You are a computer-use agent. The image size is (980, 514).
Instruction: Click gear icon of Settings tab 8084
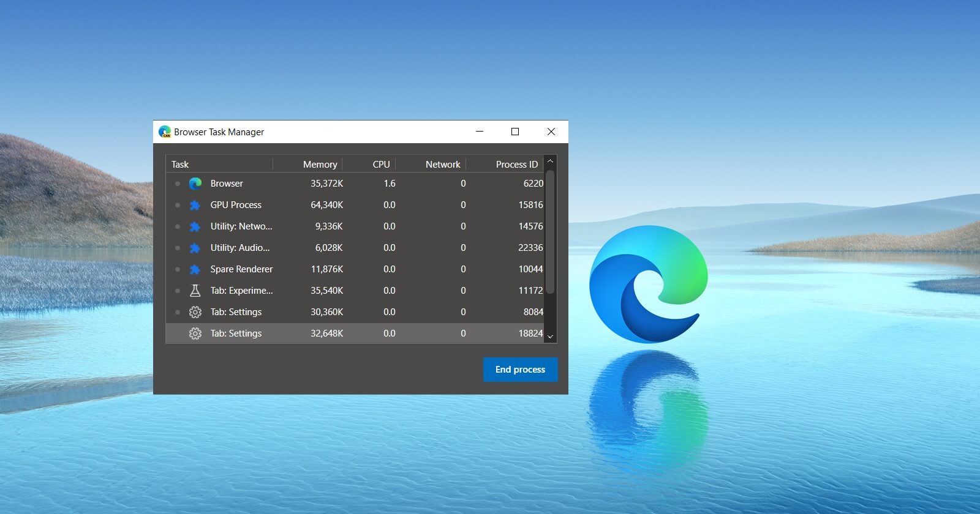tap(195, 312)
